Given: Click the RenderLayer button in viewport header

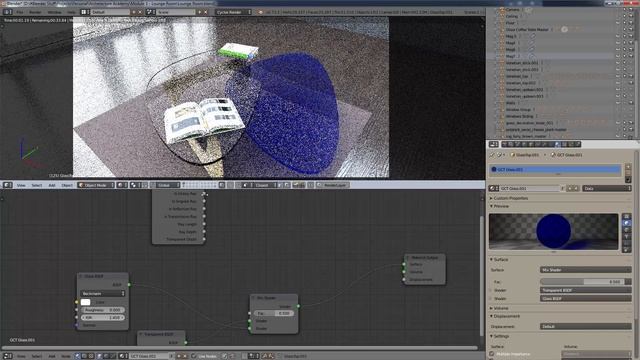Looking at the screenshot, I should coord(333,185).
